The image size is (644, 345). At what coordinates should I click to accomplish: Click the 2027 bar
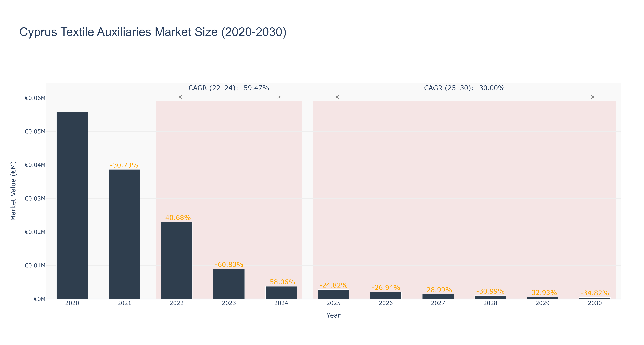coord(438,296)
